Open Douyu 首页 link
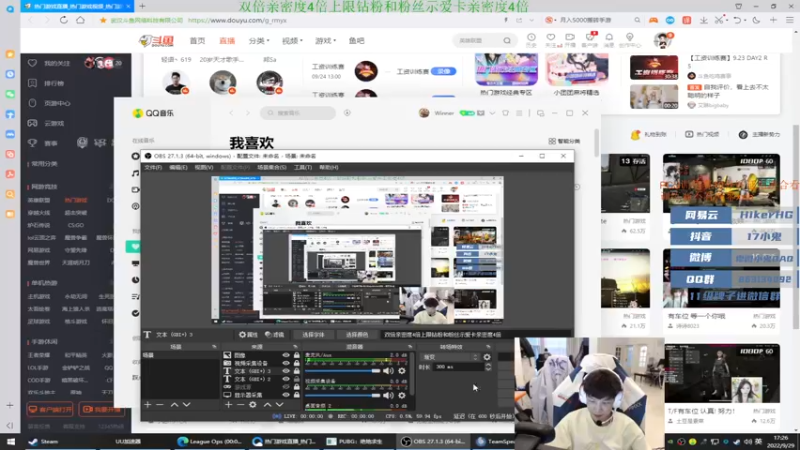This screenshot has width=800, height=450. click(197, 41)
